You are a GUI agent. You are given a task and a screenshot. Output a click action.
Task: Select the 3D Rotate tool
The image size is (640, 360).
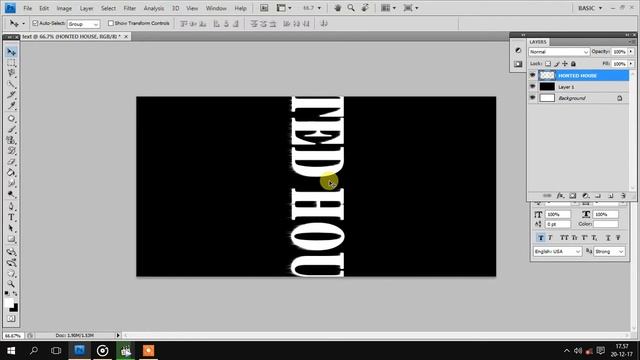[11, 252]
